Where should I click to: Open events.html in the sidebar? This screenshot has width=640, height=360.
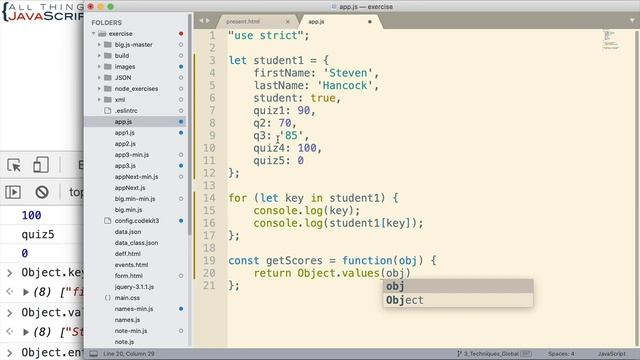click(131, 265)
